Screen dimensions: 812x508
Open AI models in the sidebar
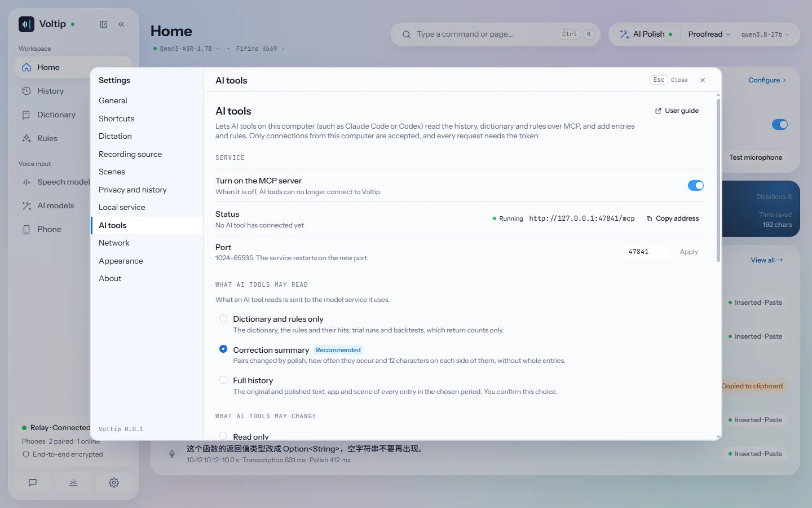coord(54,205)
